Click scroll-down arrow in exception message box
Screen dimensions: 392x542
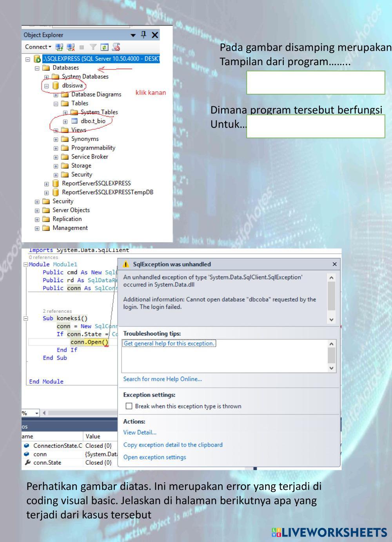pos(332,319)
